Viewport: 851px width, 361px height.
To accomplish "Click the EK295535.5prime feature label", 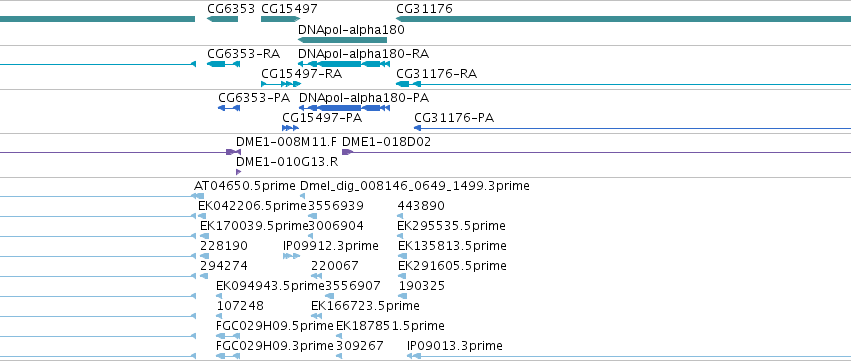I will (452, 226).
